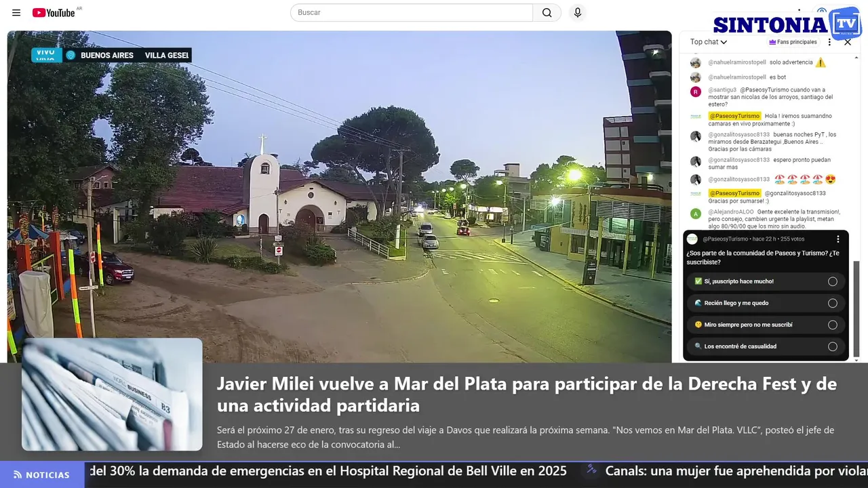Click the YouTube logo

pos(54,13)
